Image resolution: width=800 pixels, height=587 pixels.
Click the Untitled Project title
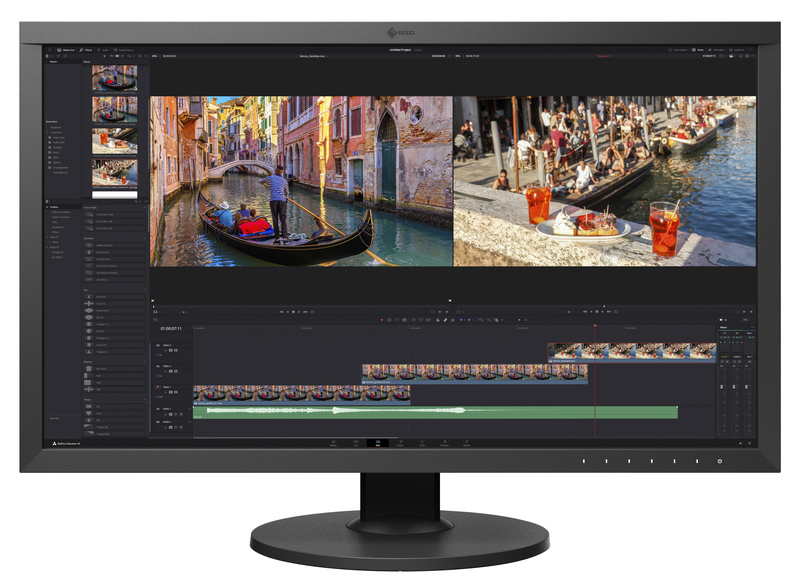399,49
